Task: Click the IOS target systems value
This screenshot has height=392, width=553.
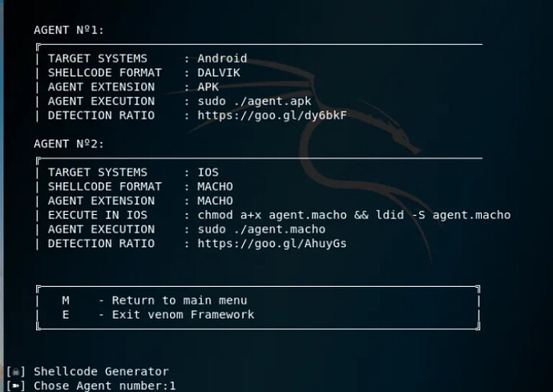Action: (x=208, y=172)
